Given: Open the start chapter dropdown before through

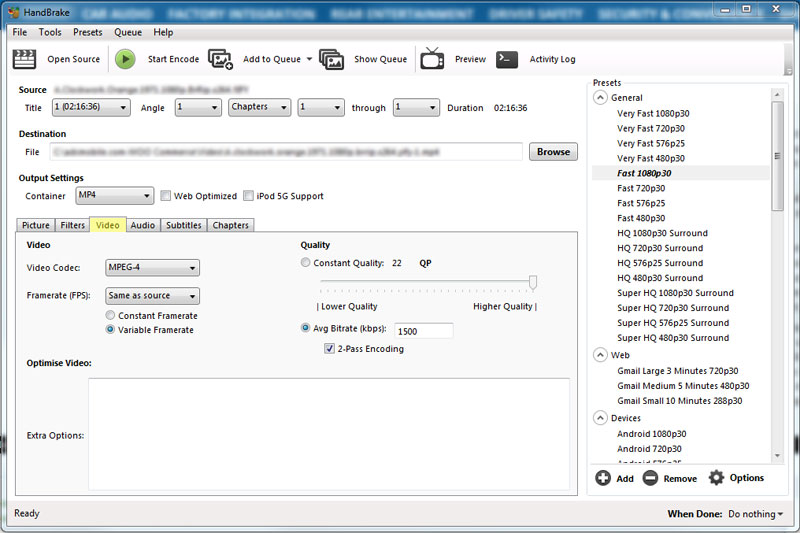Looking at the screenshot, I should coord(321,108).
